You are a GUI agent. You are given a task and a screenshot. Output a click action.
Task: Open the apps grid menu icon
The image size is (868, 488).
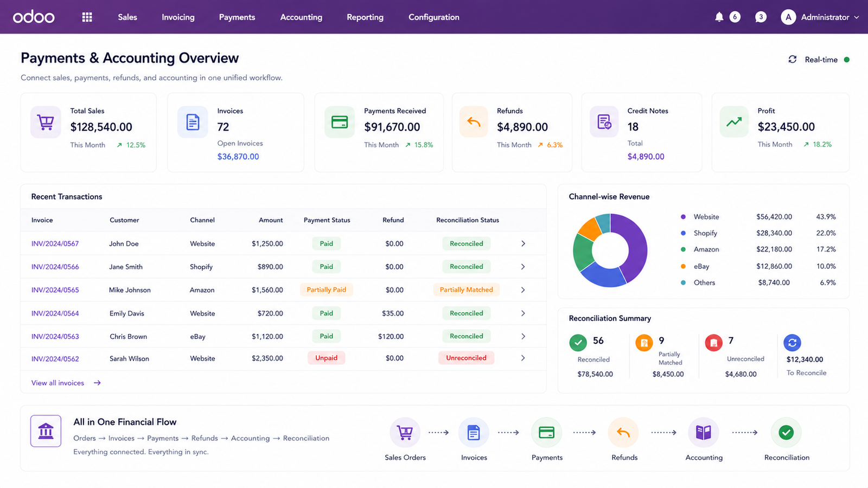pyautogui.click(x=87, y=17)
